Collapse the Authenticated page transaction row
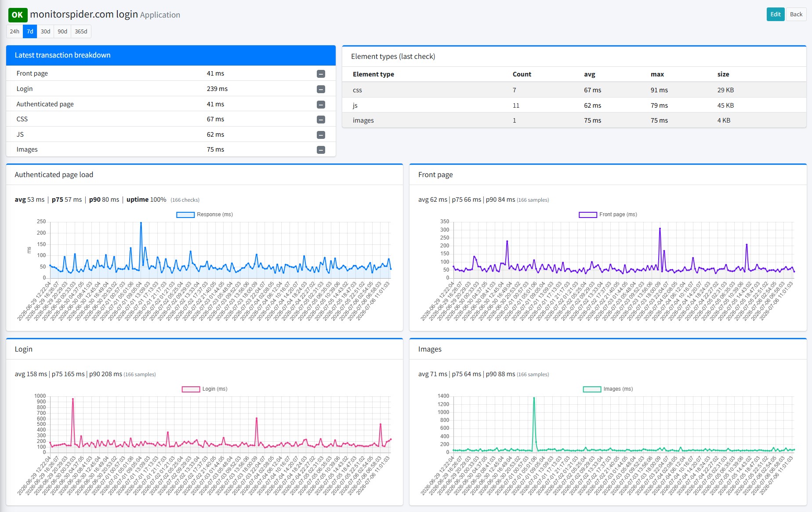The width and height of the screenshot is (812, 512). [321, 105]
